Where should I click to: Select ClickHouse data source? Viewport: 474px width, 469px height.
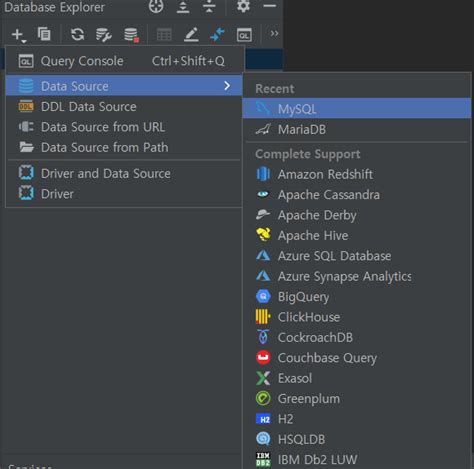[x=357, y=317]
